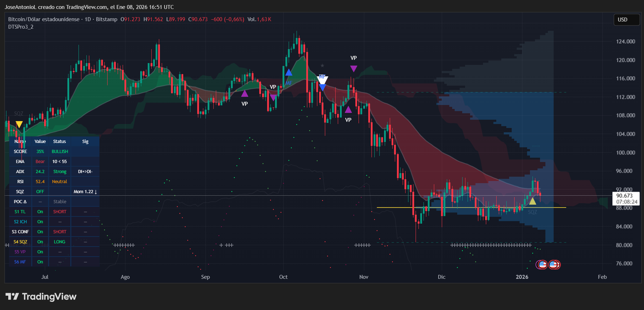The image size is (644, 310).
Task: Click the change value −600 (−0,66%)
Action: [x=228, y=19]
